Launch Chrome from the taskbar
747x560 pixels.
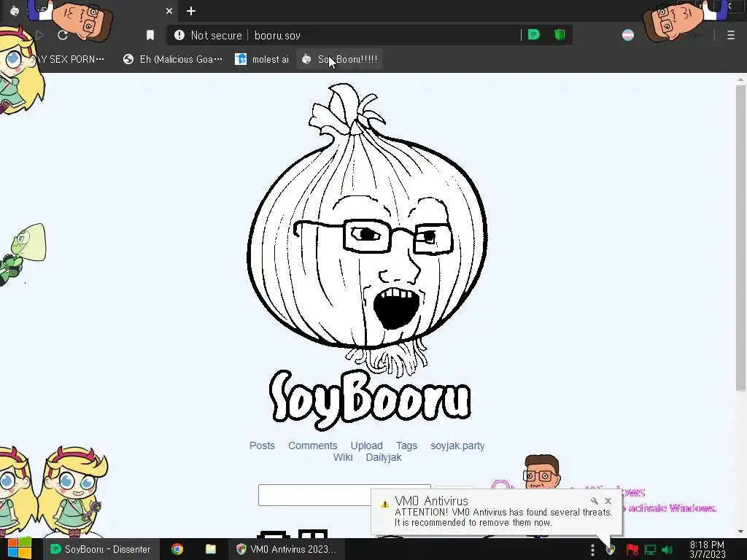[x=177, y=549]
